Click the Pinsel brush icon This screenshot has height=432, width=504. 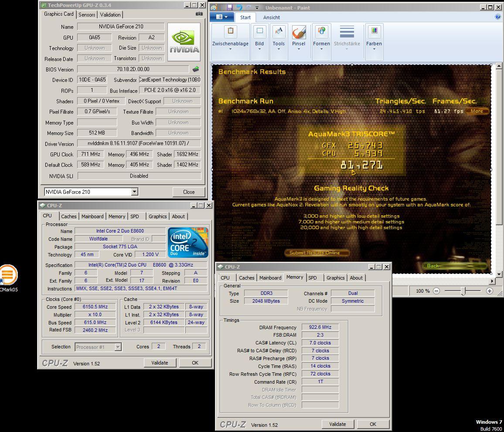tap(299, 32)
